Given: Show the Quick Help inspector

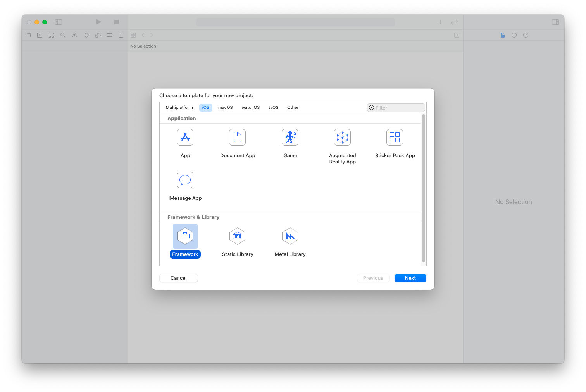Looking at the screenshot, I should [x=526, y=35].
